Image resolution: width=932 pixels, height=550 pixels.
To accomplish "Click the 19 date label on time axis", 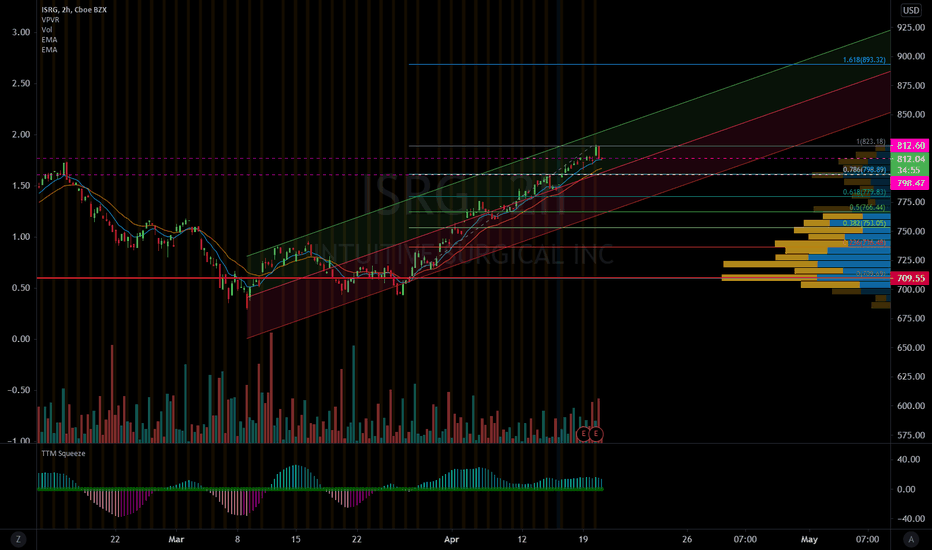I will 583,539.
